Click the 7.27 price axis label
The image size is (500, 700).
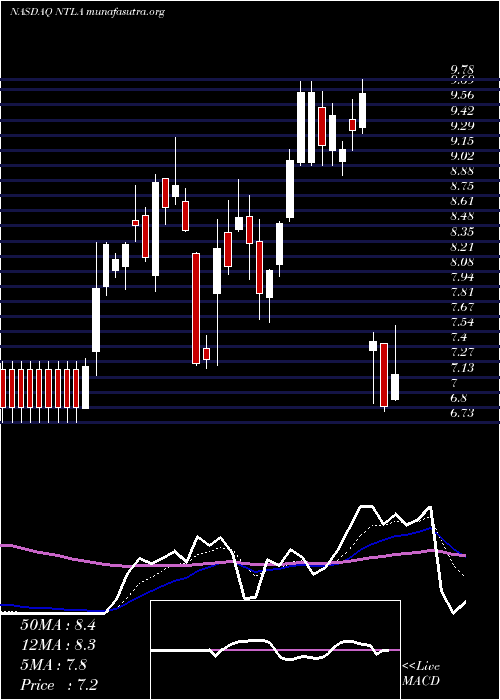(x=462, y=352)
